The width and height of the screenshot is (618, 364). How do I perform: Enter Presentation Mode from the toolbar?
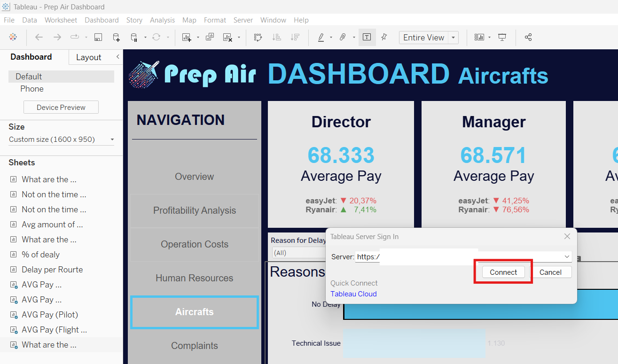[502, 37]
